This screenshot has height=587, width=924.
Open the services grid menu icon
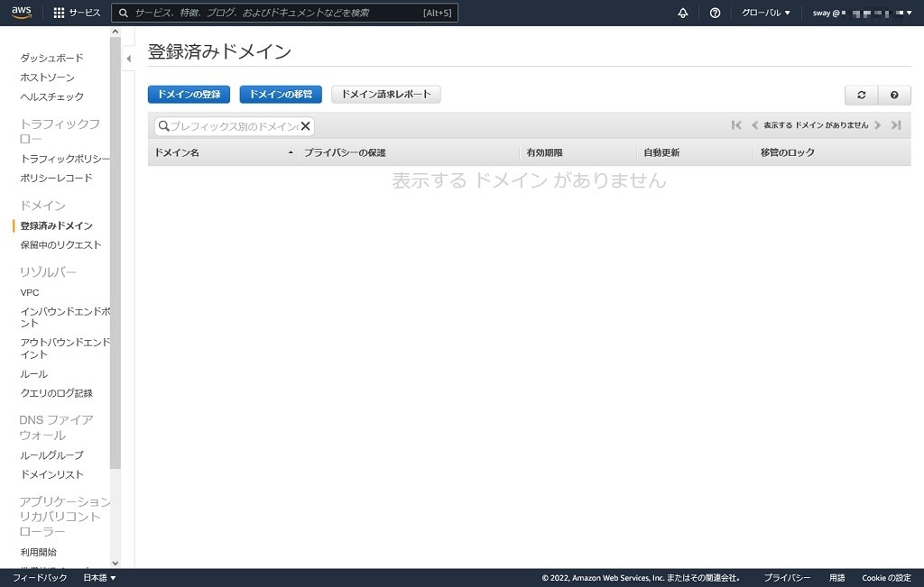[x=59, y=13]
